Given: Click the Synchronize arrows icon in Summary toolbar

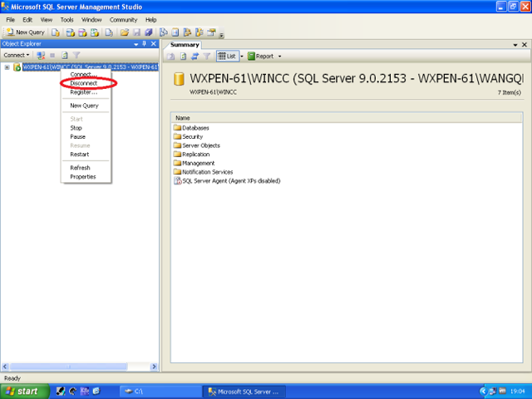Looking at the screenshot, I should (x=194, y=57).
